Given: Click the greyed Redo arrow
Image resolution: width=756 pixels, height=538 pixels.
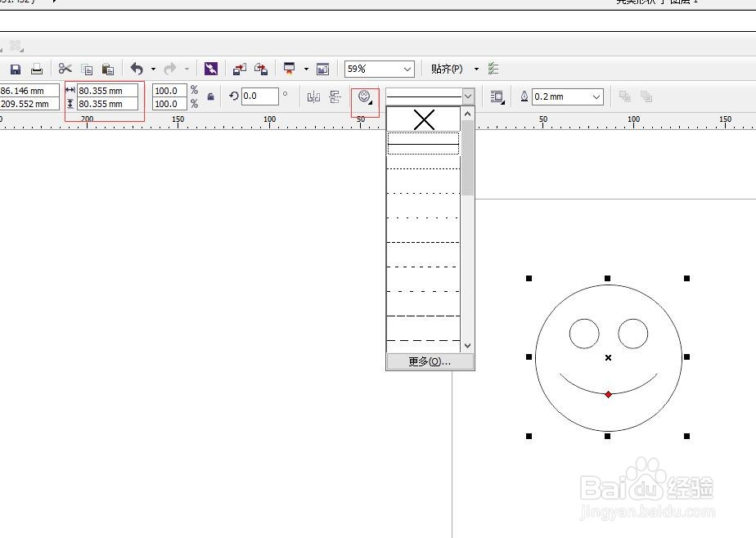Looking at the screenshot, I should click(x=170, y=69).
